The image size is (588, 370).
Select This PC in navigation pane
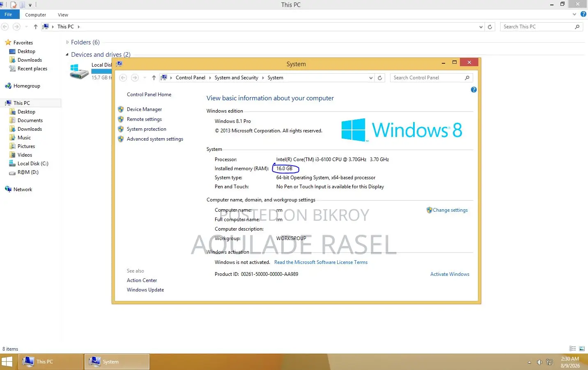[x=21, y=103]
